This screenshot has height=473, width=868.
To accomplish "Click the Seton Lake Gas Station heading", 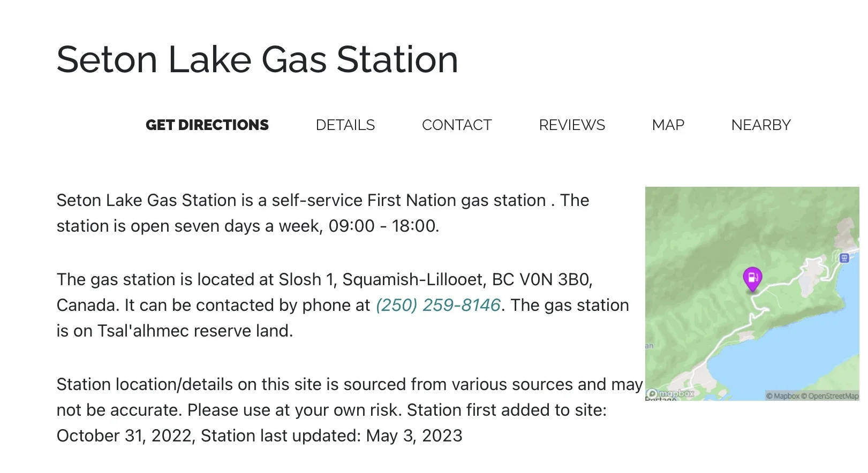I will tap(258, 59).
